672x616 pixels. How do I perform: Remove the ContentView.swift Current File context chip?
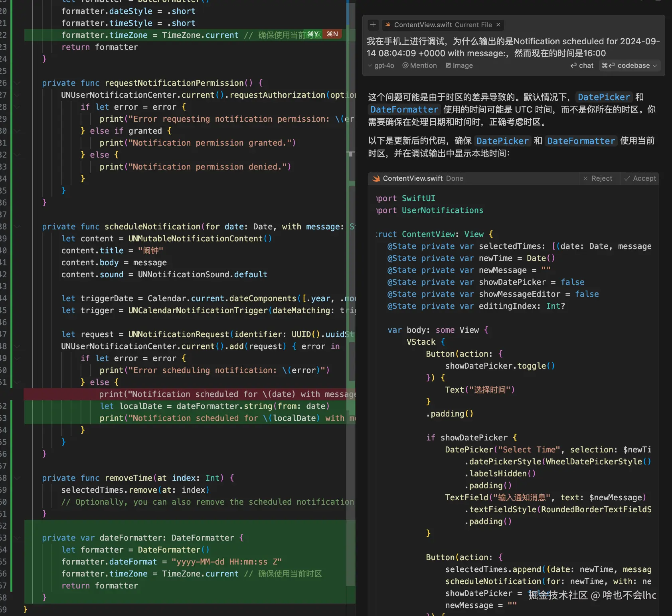click(498, 25)
